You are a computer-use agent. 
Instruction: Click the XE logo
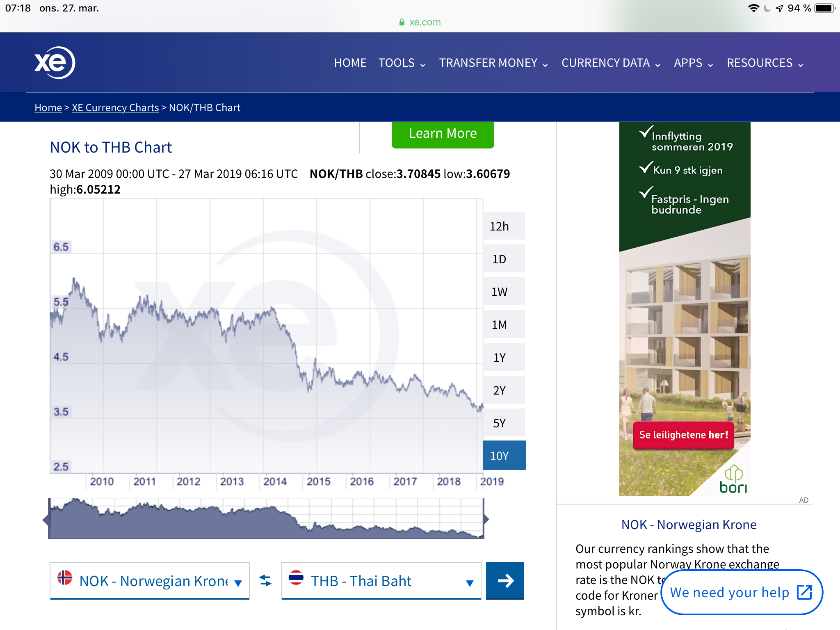point(55,63)
